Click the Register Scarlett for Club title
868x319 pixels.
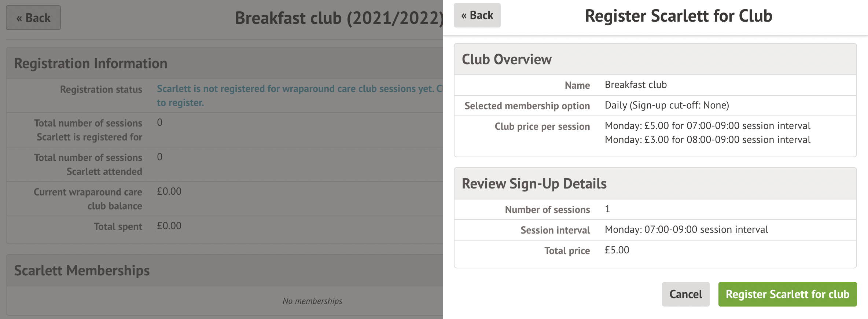(x=678, y=16)
